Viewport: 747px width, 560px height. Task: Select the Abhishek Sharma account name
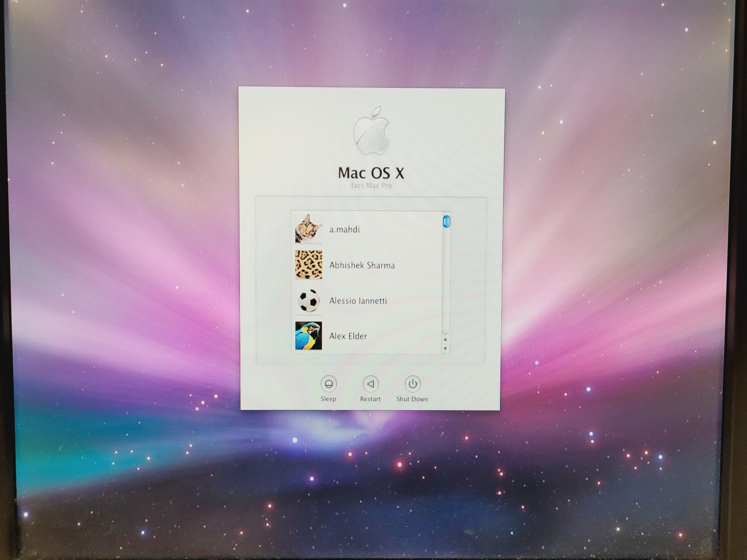tap(362, 265)
